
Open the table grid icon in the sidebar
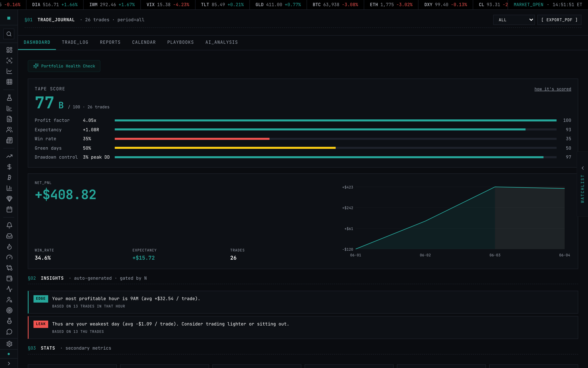pyautogui.click(x=9, y=82)
